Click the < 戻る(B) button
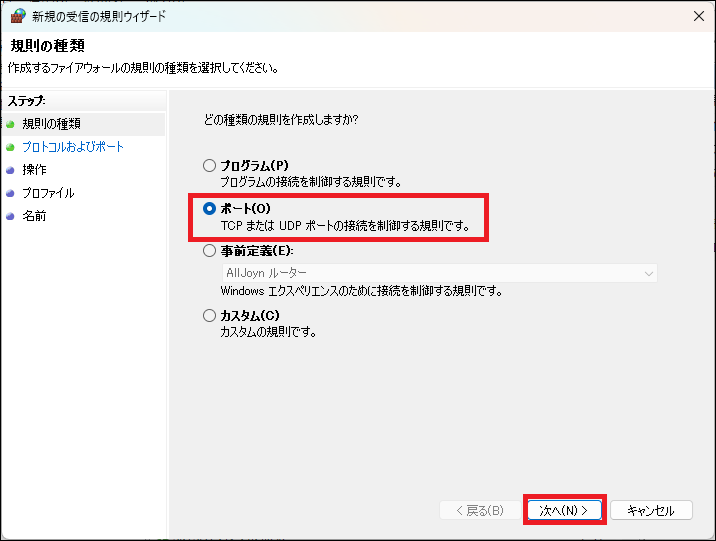716x541 pixels. [480, 510]
